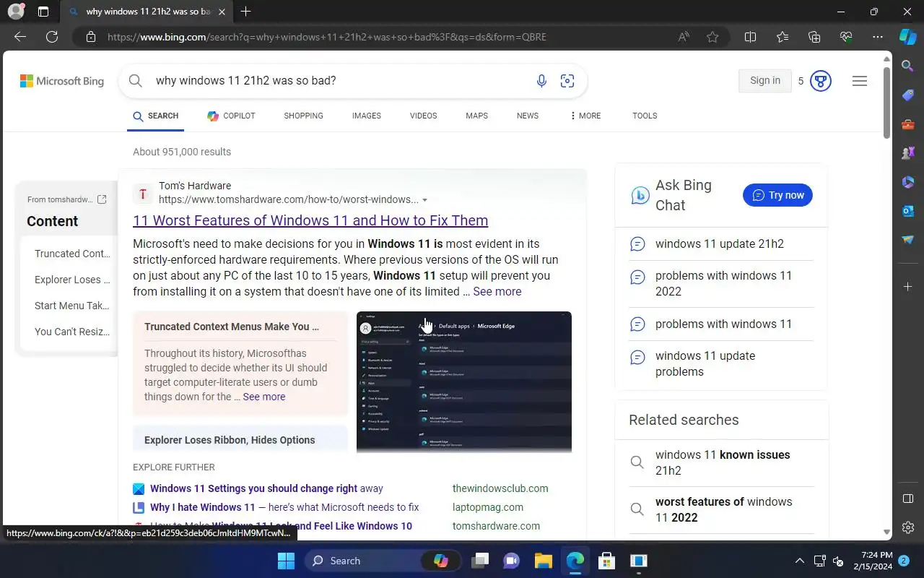Open the NEWS tab
The image size is (924, 578).
click(528, 116)
